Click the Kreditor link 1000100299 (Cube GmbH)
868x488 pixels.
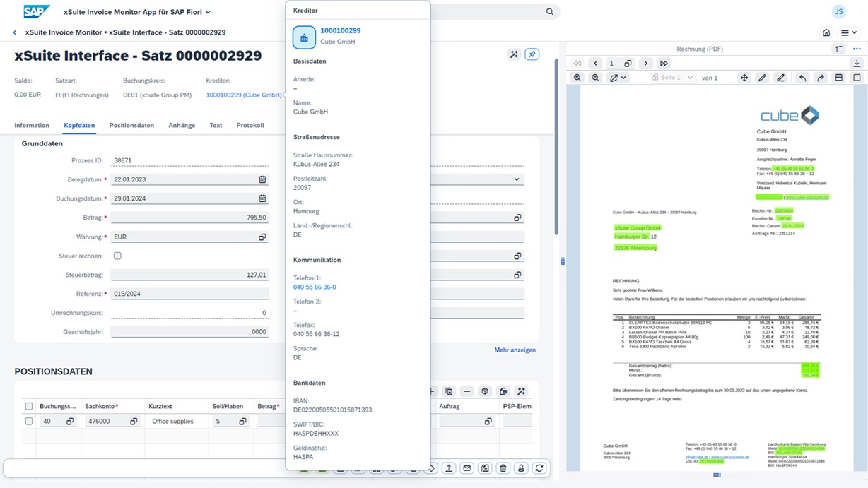click(244, 95)
